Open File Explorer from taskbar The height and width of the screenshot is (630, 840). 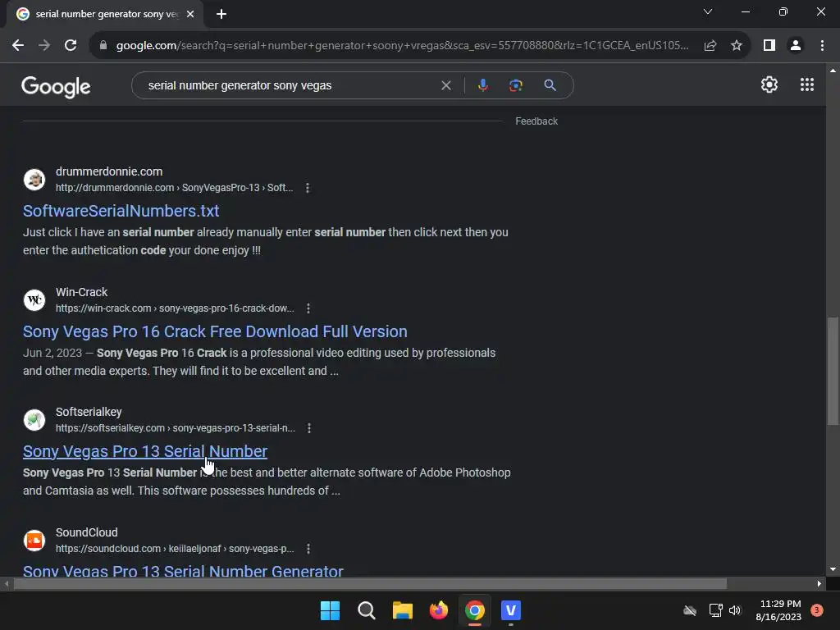click(402, 610)
